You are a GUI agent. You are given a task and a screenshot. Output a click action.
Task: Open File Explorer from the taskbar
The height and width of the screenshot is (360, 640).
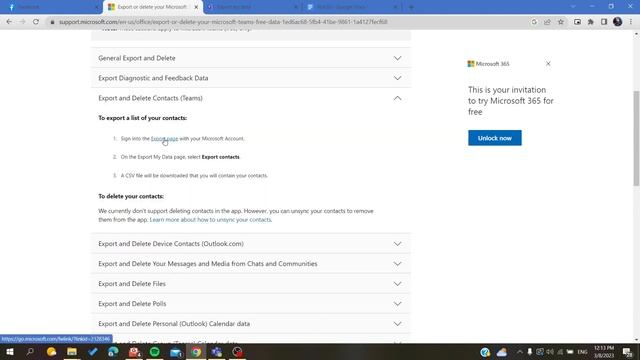point(72,352)
